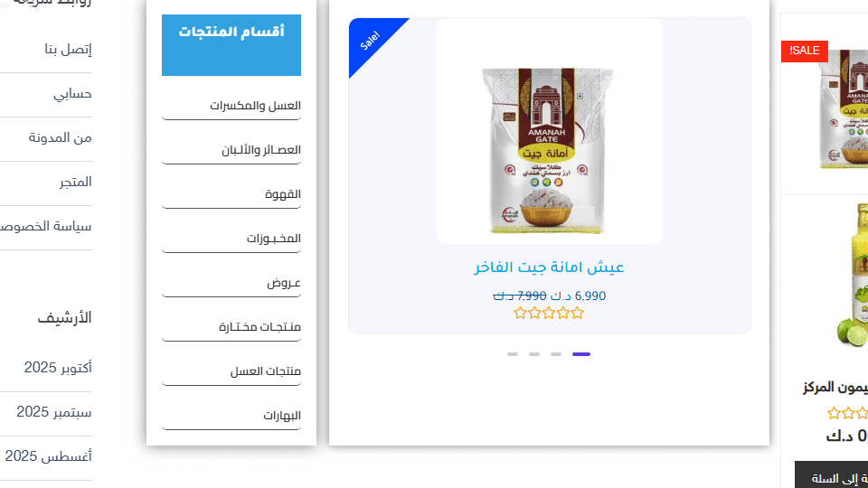Click the star rating under عيش امانة جيت الفاخر
The height and width of the screenshot is (488, 868).
(x=549, y=314)
